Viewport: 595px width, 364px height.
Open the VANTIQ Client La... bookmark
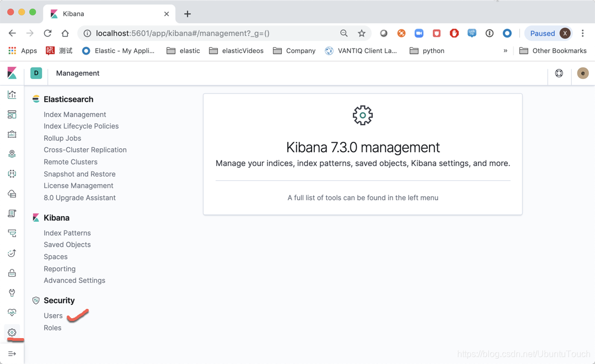click(x=361, y=51)
